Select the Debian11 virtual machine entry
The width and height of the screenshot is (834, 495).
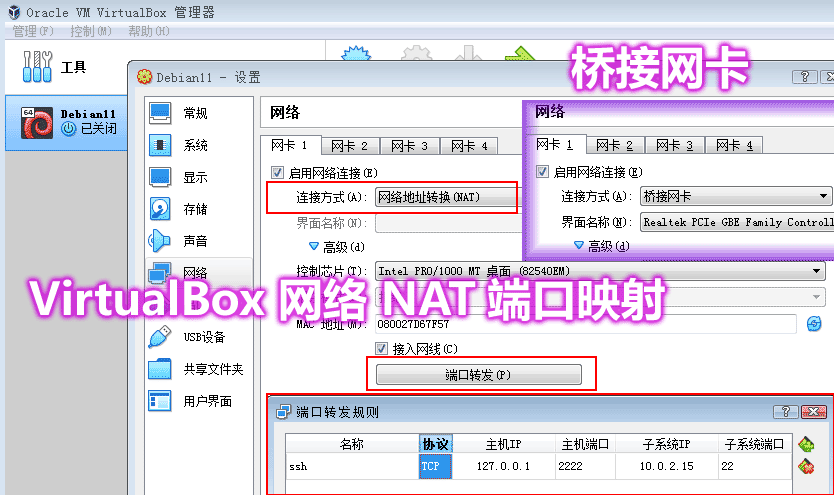[x=66, y=123]
